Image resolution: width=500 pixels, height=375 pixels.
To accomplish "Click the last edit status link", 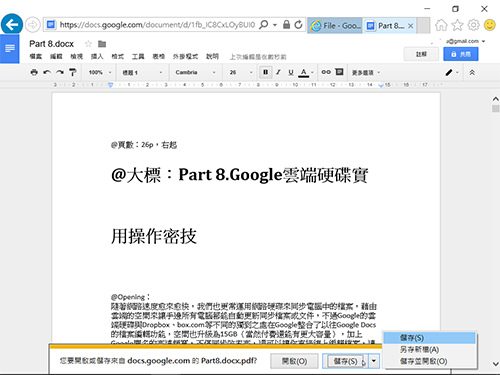I will click(258, 57).
